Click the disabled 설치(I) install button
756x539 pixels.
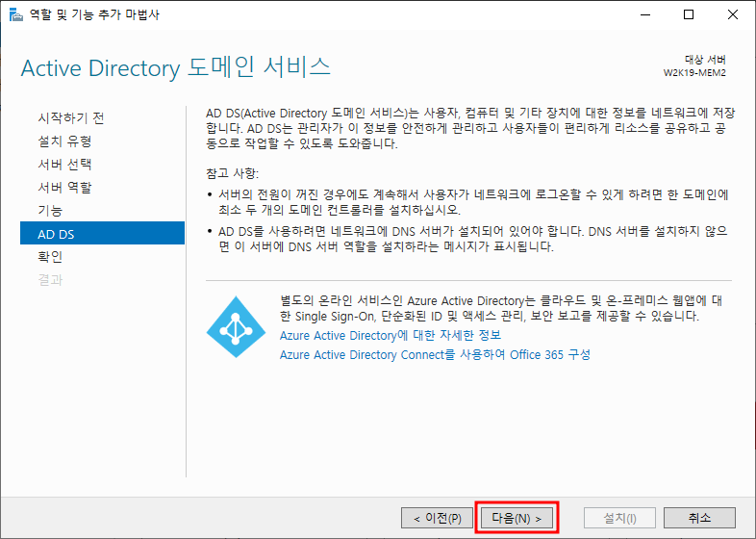(x=619, y=518)
